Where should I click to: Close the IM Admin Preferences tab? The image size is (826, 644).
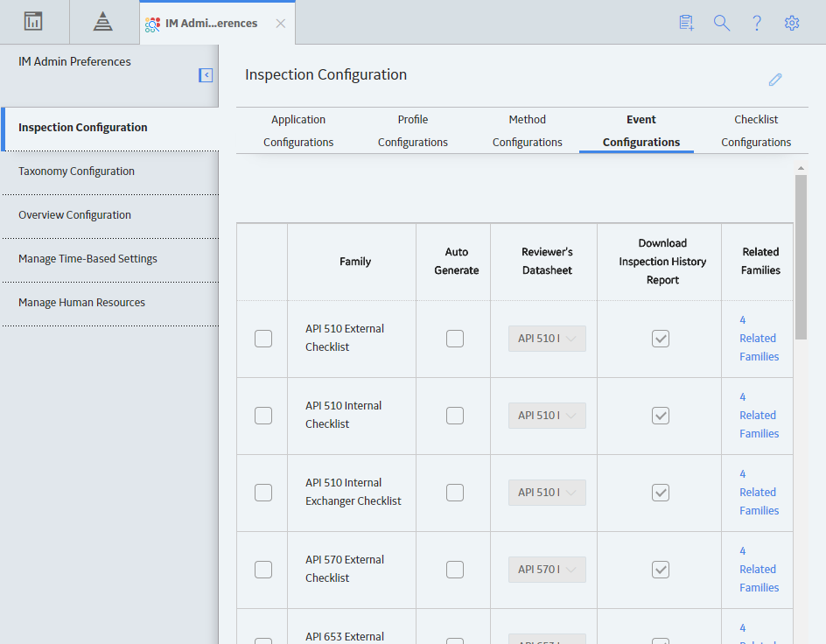(281, 24)
